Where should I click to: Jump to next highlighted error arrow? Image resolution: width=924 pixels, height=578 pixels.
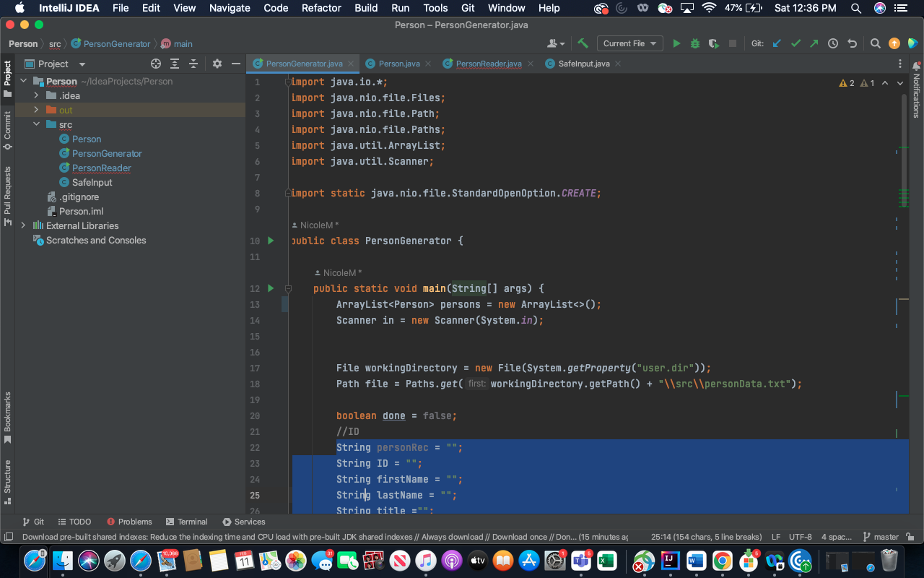coord(900,83)
